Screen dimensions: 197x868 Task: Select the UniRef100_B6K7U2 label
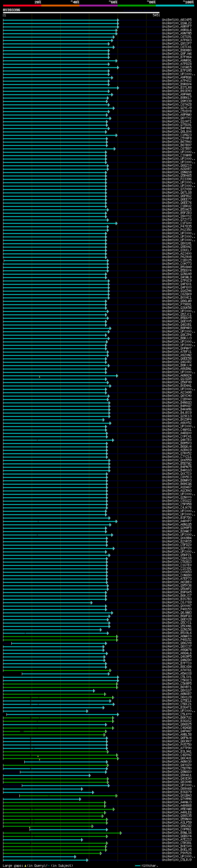(177, 718)
